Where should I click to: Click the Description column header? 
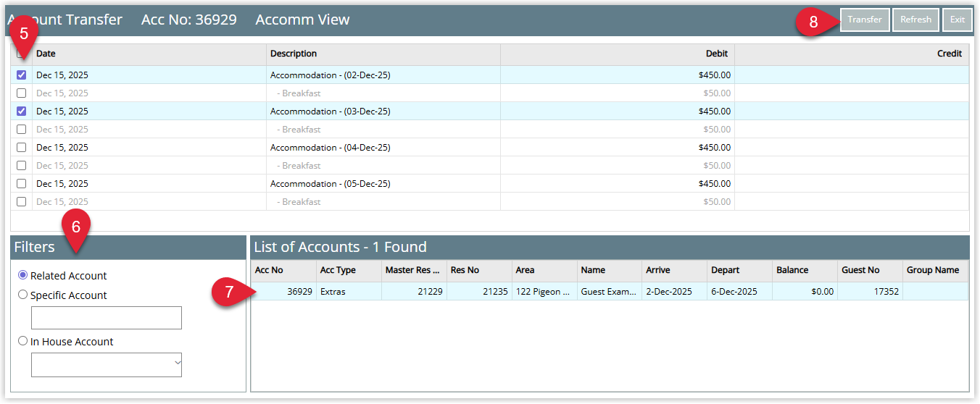click(383, 54)
